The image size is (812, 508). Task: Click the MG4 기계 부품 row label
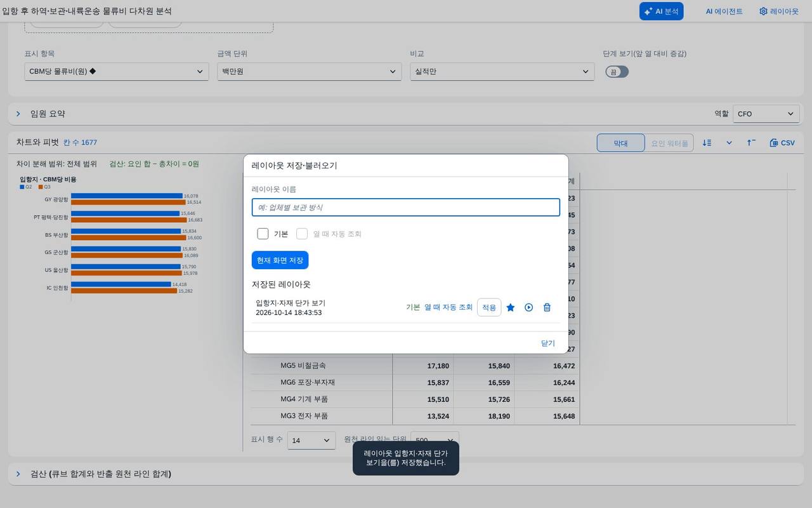click(304, 399)
